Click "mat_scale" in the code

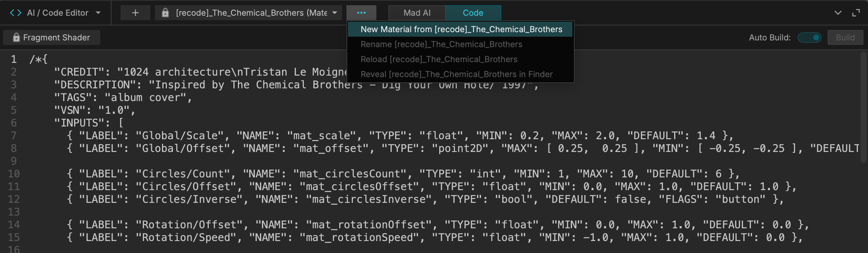click(322, 135)
